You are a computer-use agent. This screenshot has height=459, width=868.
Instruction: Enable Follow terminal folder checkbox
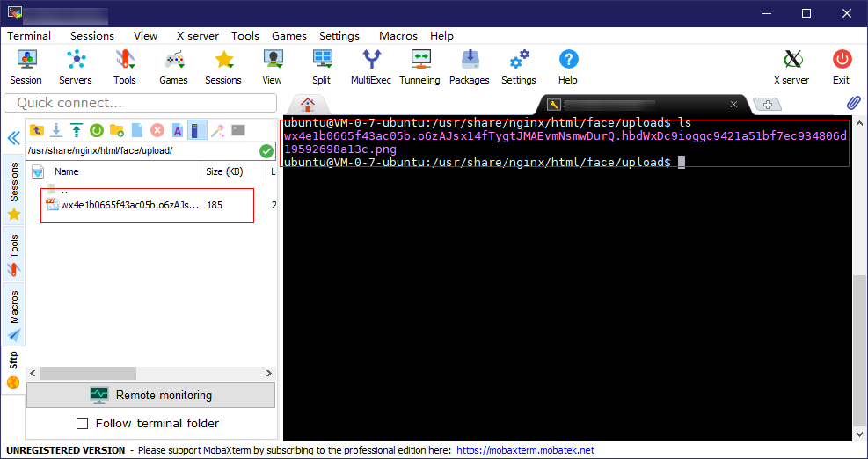click(83, 423)
